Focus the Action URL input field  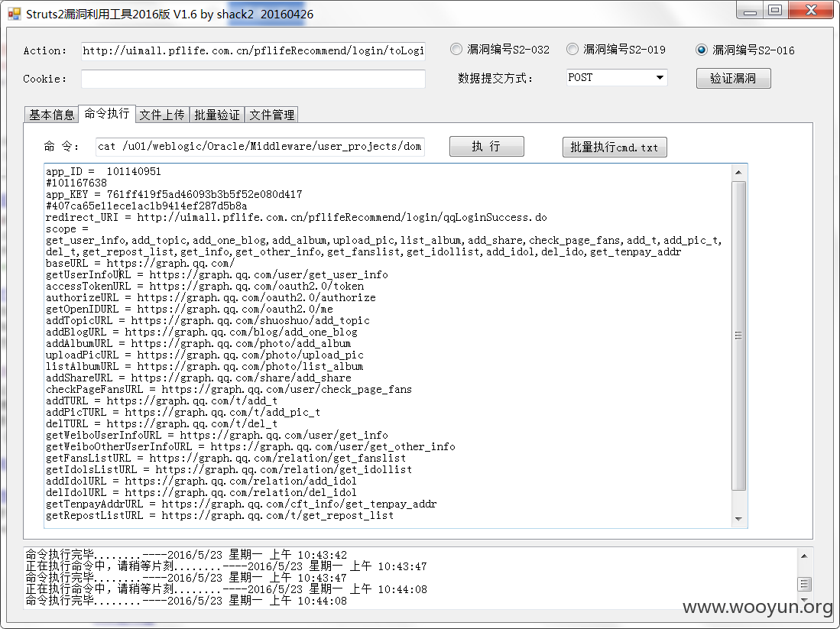[254, 50]
